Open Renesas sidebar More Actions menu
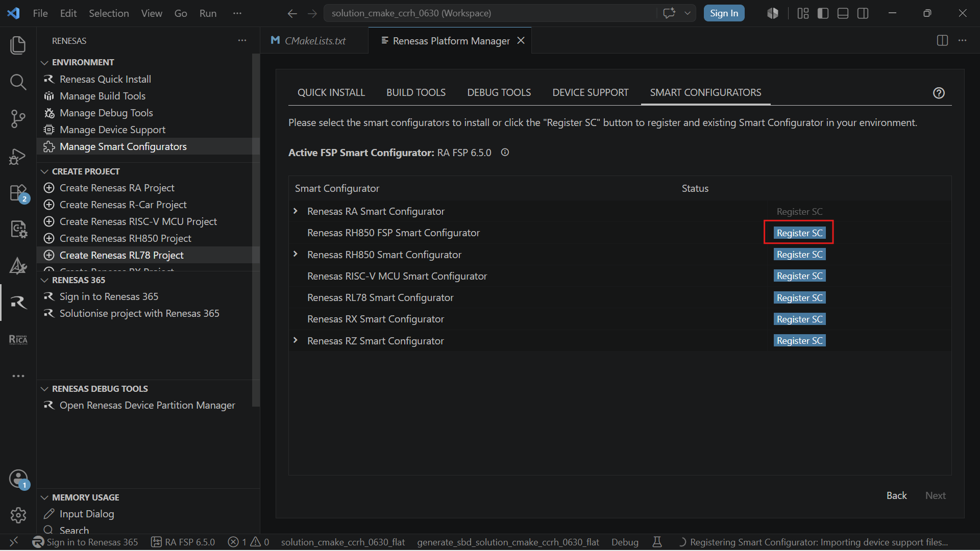Viewport: 980px width, 551px height. [242, 40]
